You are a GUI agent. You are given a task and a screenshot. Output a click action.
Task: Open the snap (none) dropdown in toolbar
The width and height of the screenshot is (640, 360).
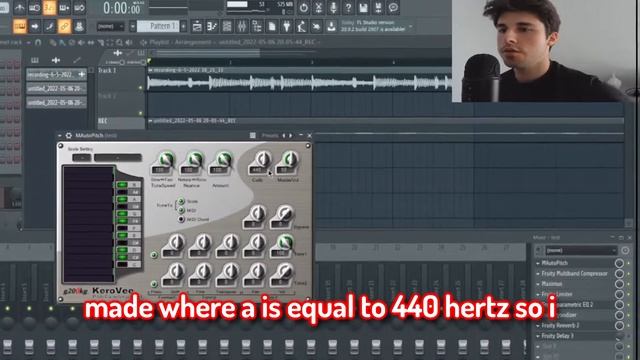(110, 27)
